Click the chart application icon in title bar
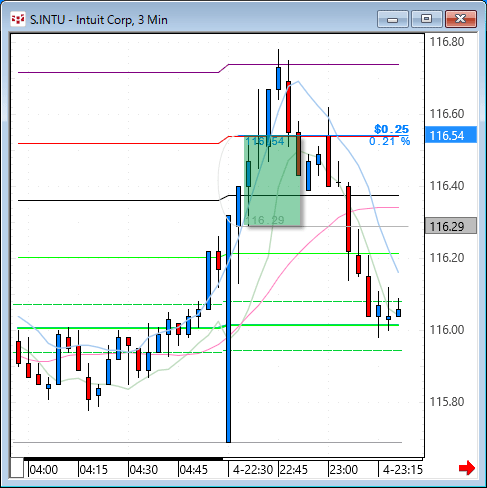 click(18, 19)
